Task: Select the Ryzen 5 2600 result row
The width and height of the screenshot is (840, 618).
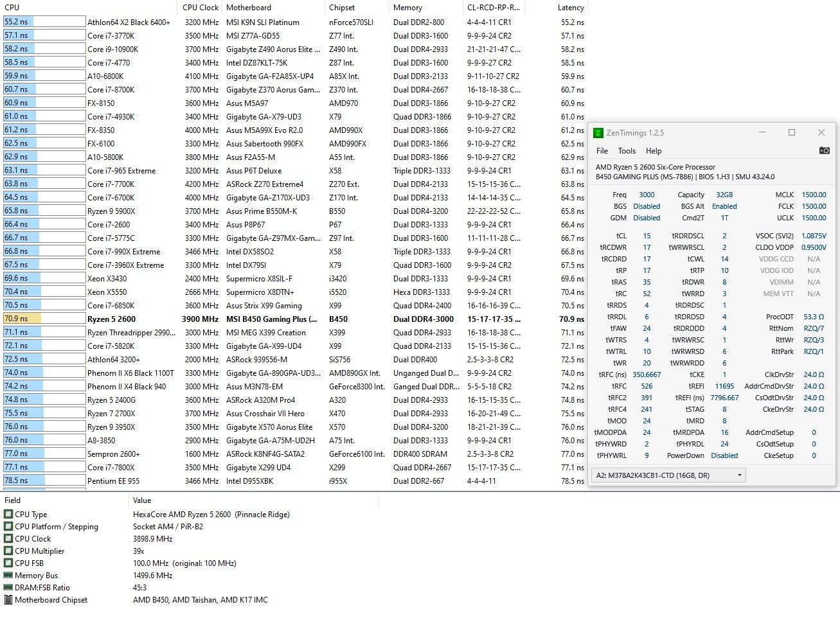Action: point(294,319)
